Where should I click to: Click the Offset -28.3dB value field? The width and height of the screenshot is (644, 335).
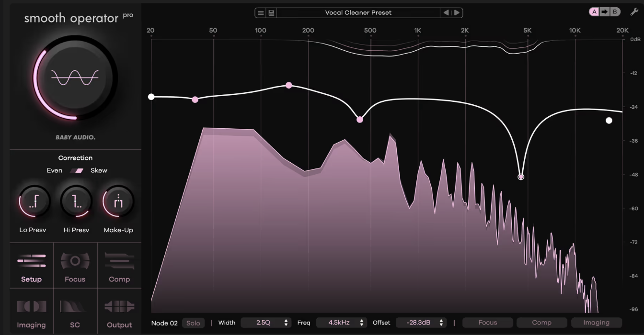pyautogui.click(x=421, y=323)
